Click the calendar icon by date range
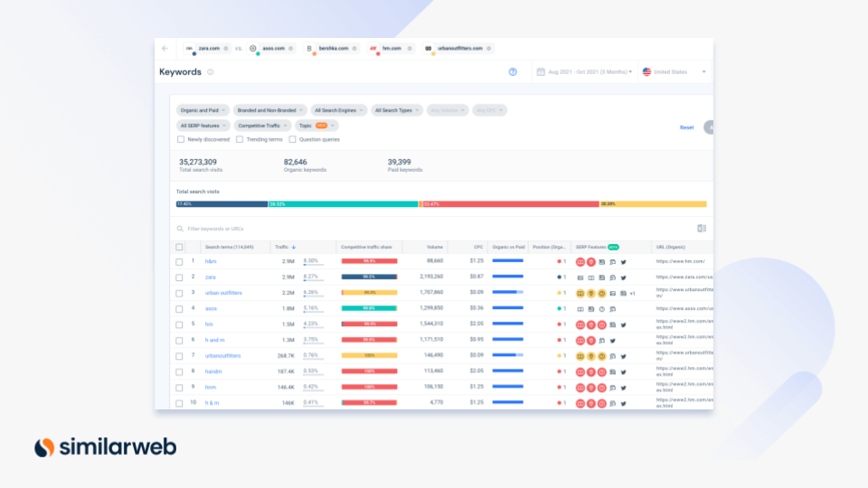The image size is (868, 488). (x=541, y=72)
